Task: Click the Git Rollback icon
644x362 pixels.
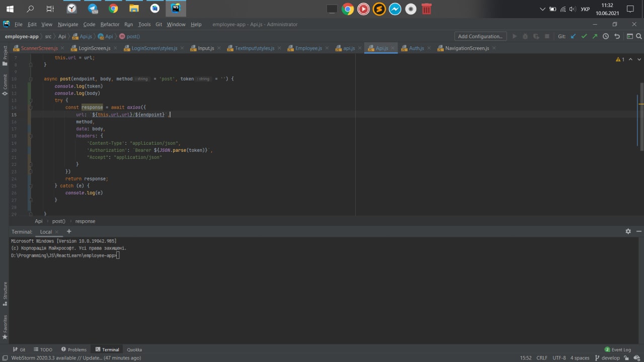Action: (x=617, y=36)
